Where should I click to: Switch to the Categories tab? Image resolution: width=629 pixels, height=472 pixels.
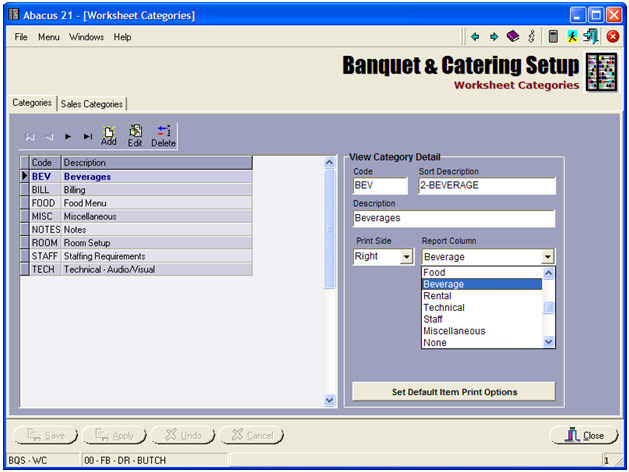point(32,103)
